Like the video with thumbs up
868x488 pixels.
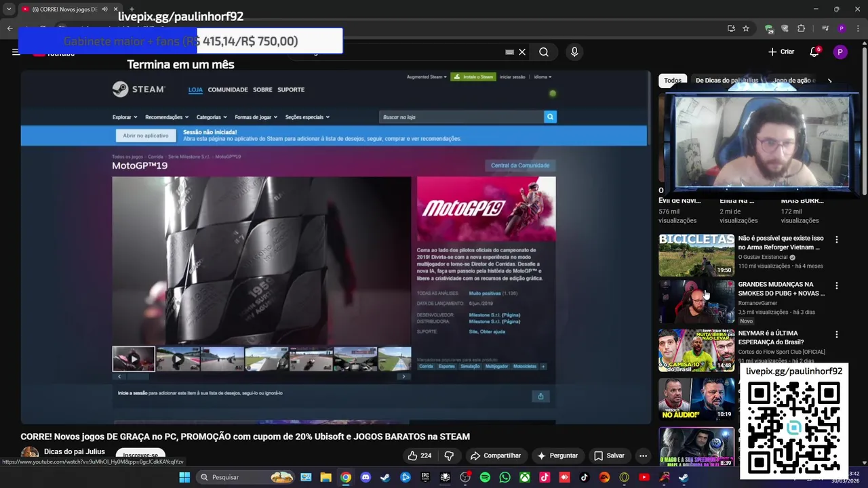(419, 455)
